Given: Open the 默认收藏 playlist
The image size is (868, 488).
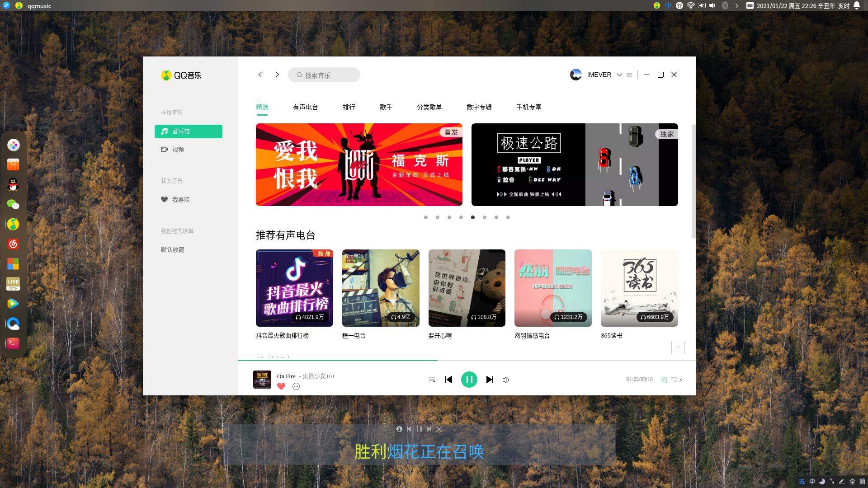Looking at the screenshot, I should point(173,250).
